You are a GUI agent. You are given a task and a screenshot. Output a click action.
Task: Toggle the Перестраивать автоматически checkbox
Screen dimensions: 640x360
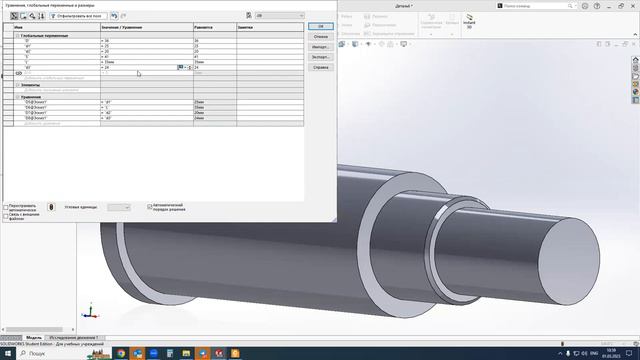click(x=6, y=208)
